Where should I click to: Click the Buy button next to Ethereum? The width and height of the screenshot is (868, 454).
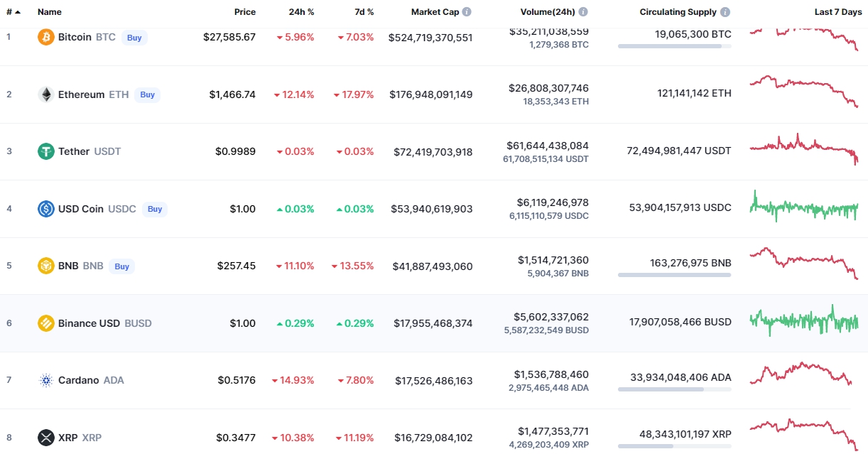147,94
